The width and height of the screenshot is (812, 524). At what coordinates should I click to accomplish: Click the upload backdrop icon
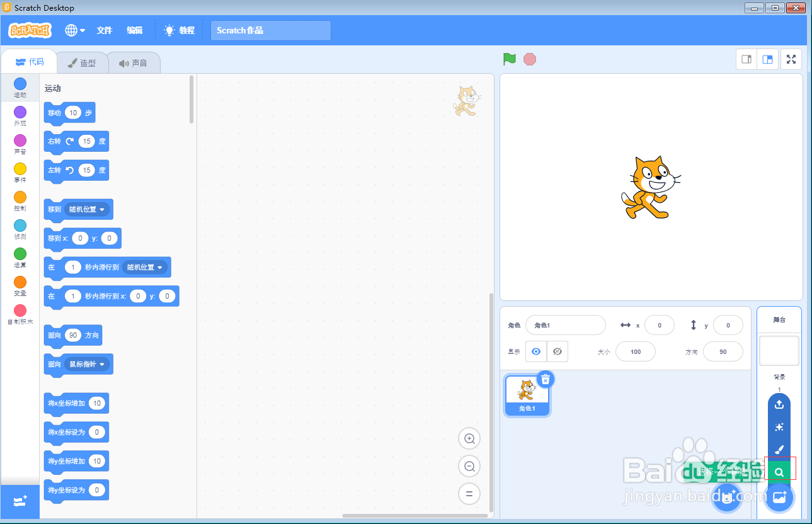click(779, 404)
